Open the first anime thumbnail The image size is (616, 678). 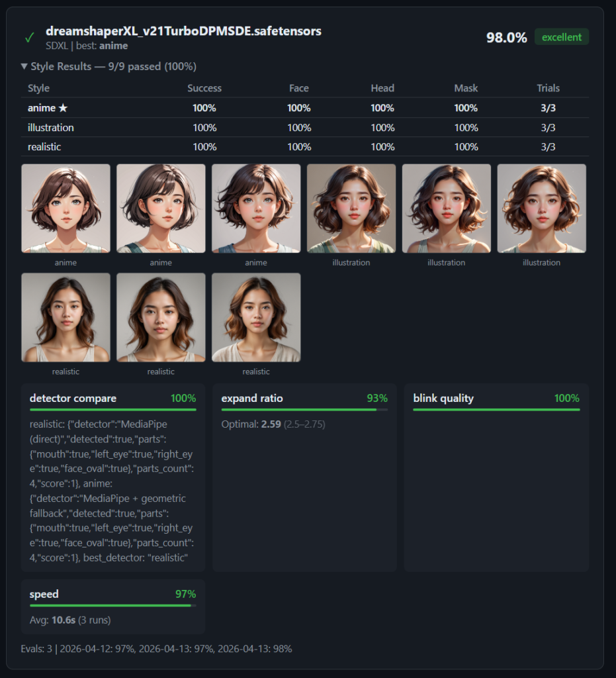pyautogui.click(x=66, y=209)
